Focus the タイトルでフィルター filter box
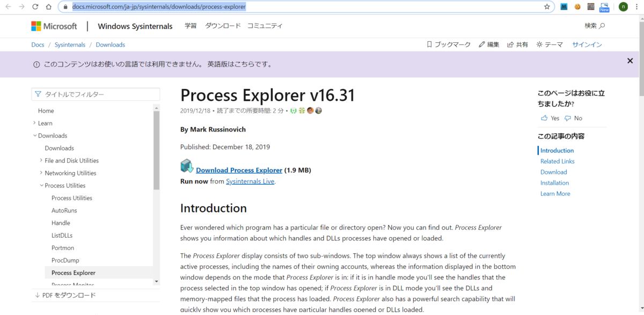The height and width of the screenshot is (315, 644). tap(96, 94)
